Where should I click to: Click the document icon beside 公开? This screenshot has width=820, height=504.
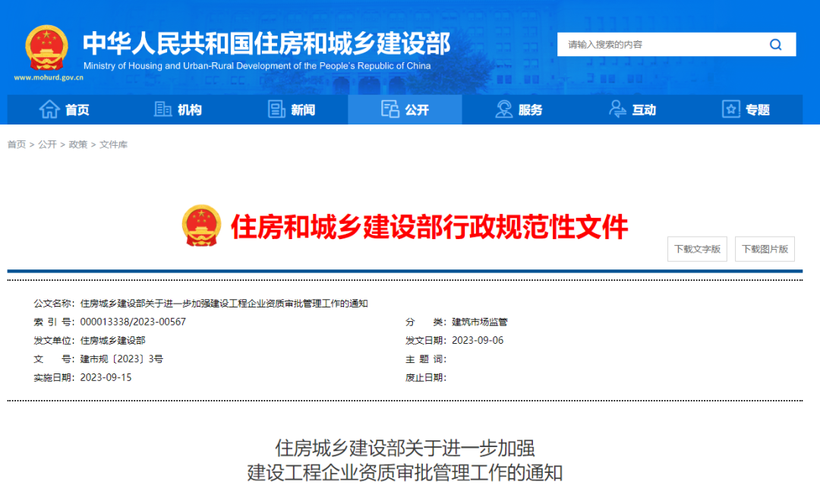coord(390,109)
